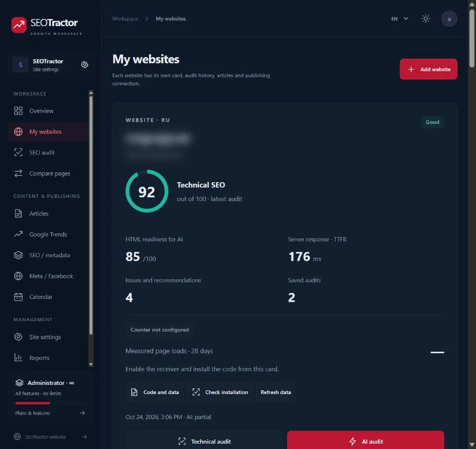This screenshot has width=476, height=449.
Task: Click the sidebar scroll down arrow
Action: tap(91, 364)
